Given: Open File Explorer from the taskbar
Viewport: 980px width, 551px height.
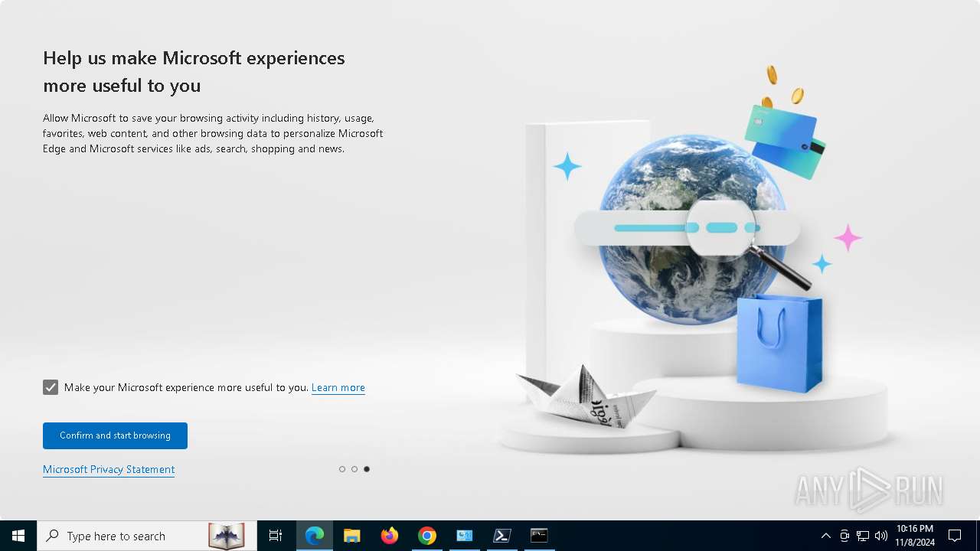Looking at the screenshot, I should [x=352, y=536].
